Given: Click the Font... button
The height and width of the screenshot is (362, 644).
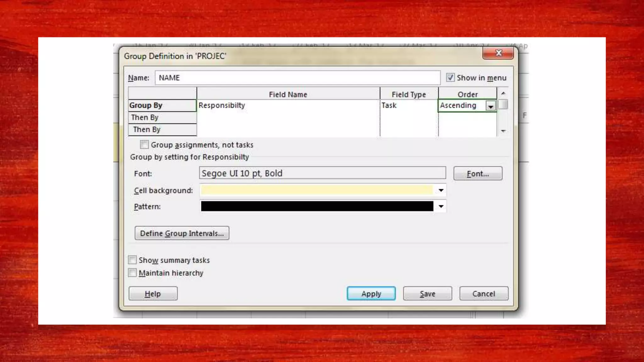Looking at the screenshot, I should coord(478,173).
